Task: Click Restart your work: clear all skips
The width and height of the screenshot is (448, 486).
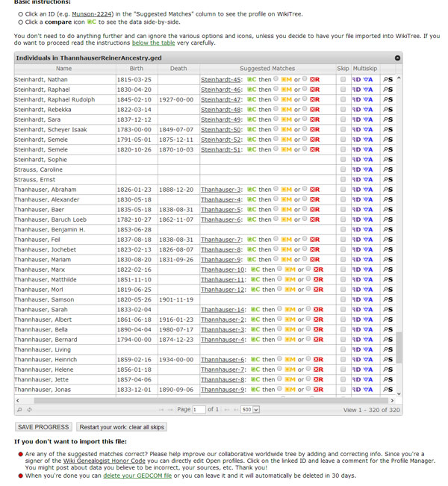Action: [122, 427]
